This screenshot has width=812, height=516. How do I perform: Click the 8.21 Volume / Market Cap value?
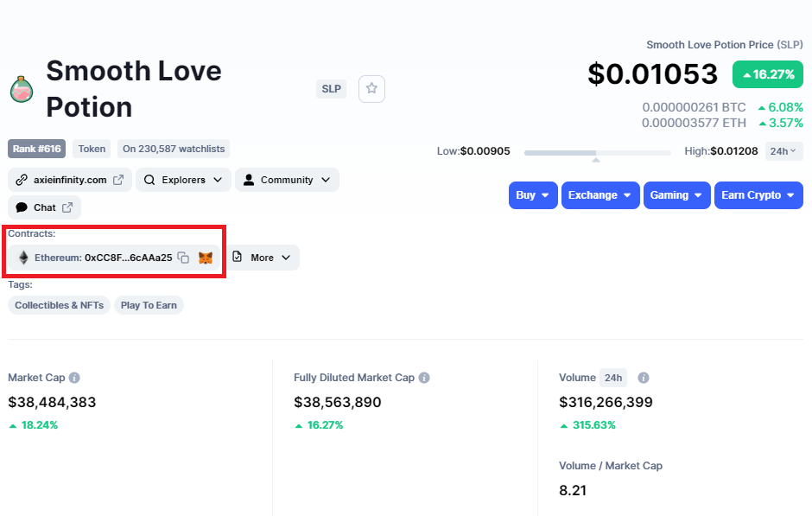573,490
